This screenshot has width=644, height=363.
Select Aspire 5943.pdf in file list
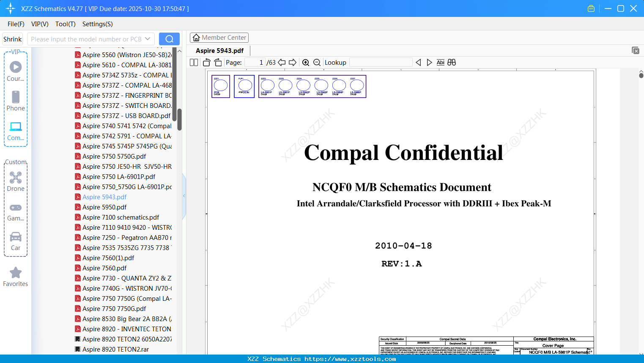point(101,197)
